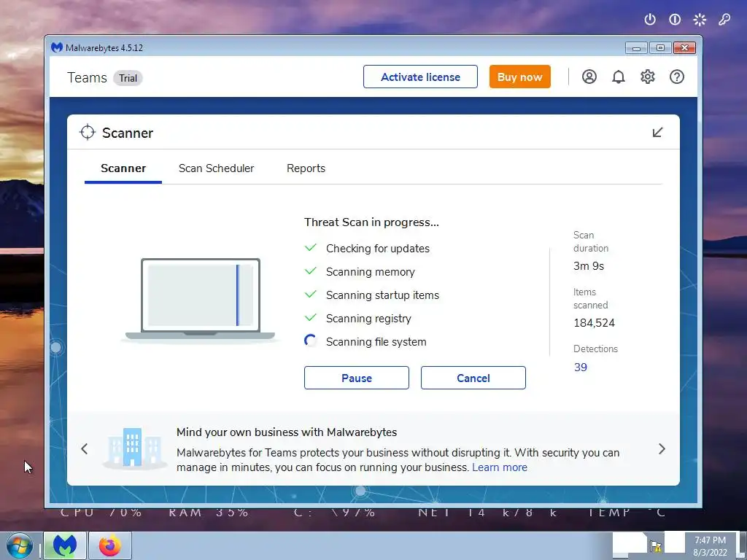Click the Trial badge next to Teams

point(128,78)
